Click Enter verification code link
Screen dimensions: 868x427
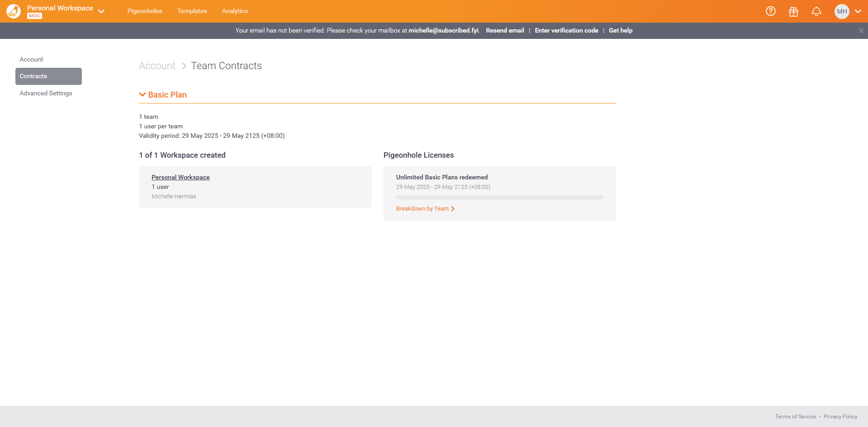tap(566, 31)
